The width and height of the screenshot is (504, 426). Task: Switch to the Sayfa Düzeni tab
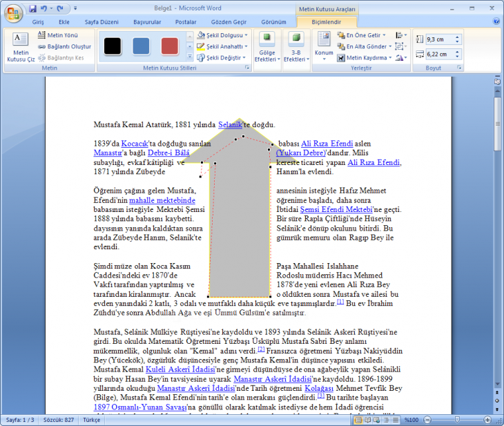coord(101,22)
